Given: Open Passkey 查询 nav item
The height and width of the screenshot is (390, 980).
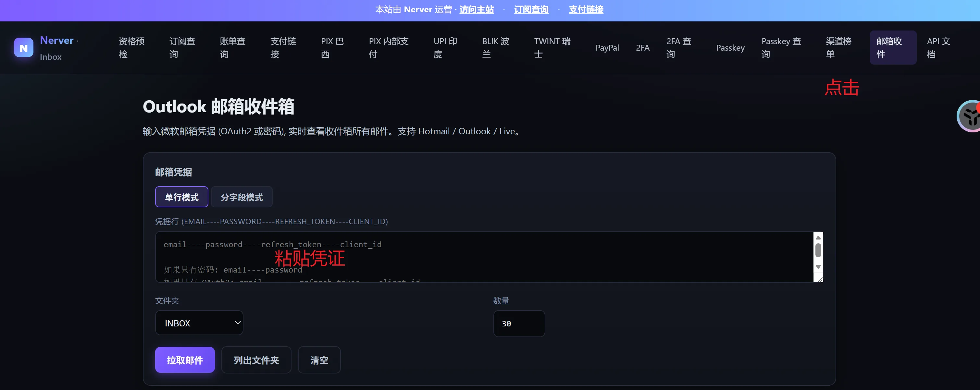Looking at the screenshot, I should coord(781,48).
